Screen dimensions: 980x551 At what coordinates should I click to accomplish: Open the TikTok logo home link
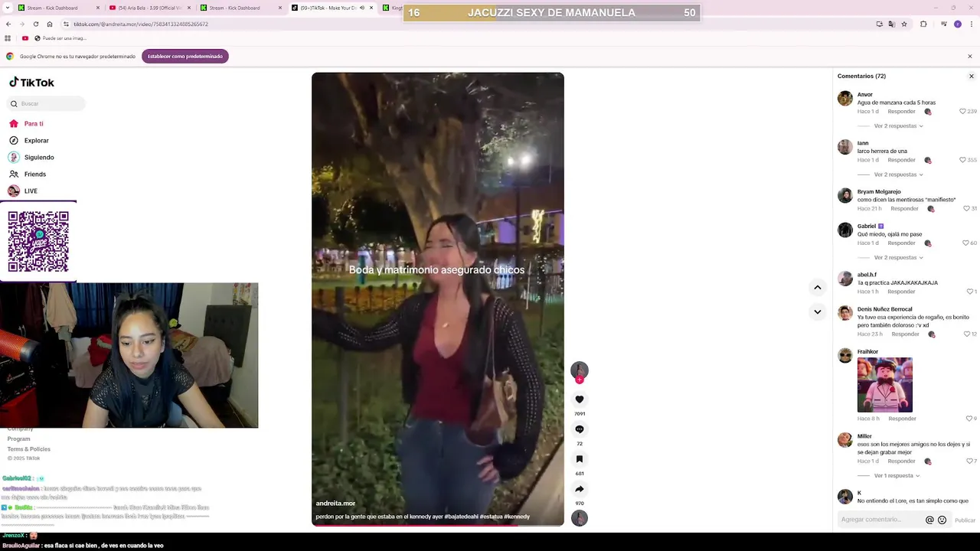(x=31, y=82)
